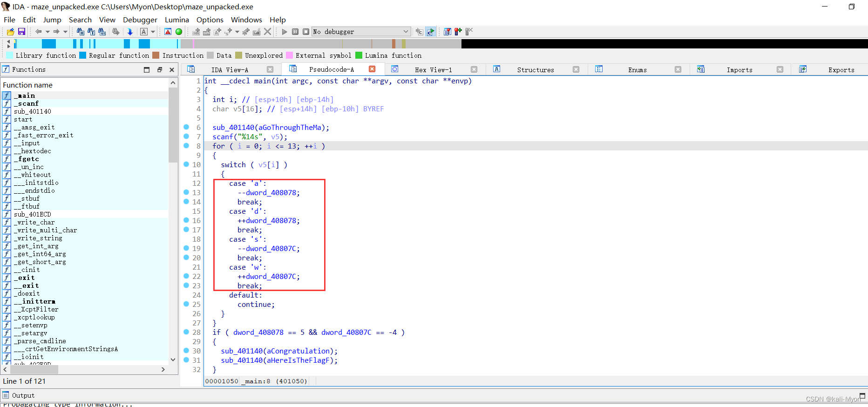Click the Exports tab icon
Viewport: 868px width, 407px height.
click(x=803, y=69)
